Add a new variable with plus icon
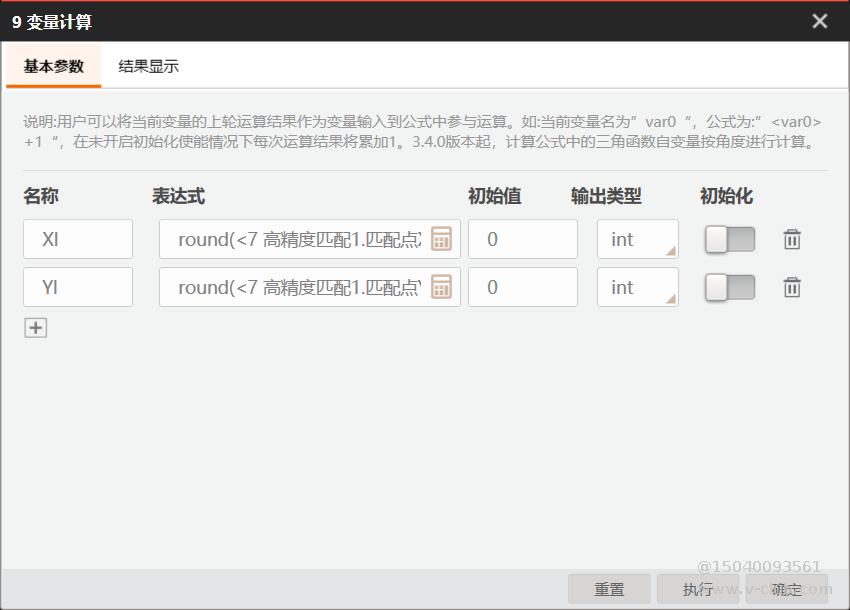The width and height of the screenshot is (850, 610). pyautogui.click(x=36, y=327)
